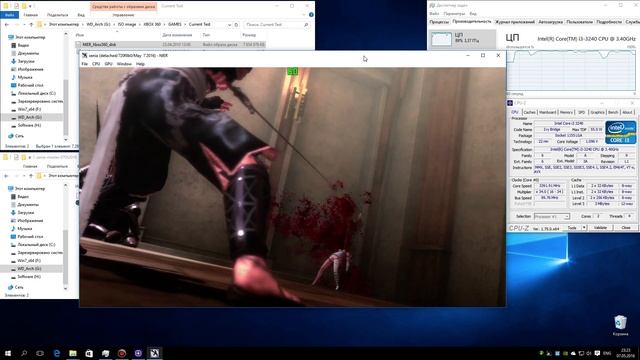The width and height of the screenshot is (640, 360).
Task: Open Документы in top Explorer tree
Action: tap(28, 53)
